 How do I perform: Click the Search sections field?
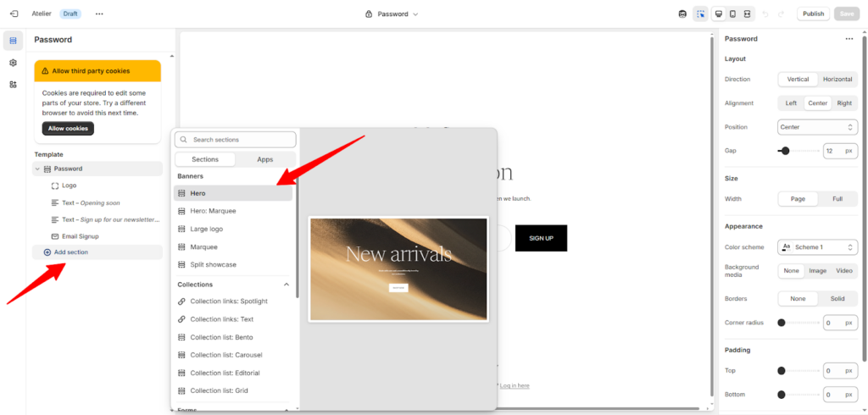(x=241, y=140)
